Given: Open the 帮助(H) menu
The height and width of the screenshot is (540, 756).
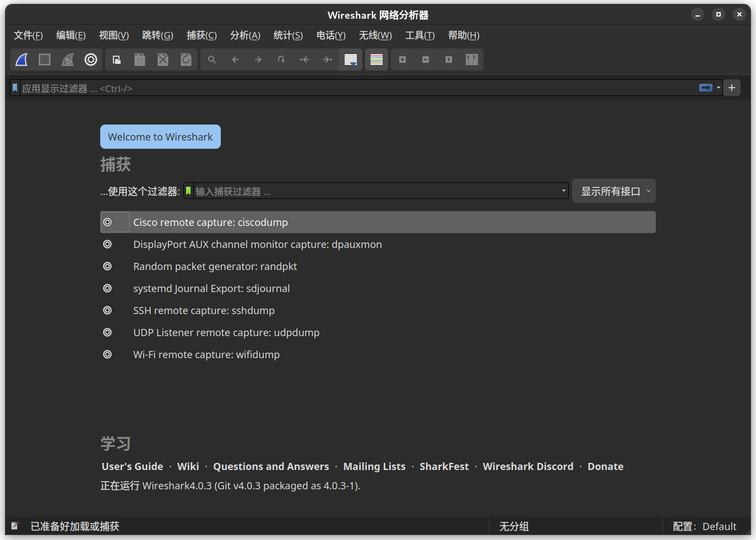Looking at the screenshot, I should click(464, 35).
